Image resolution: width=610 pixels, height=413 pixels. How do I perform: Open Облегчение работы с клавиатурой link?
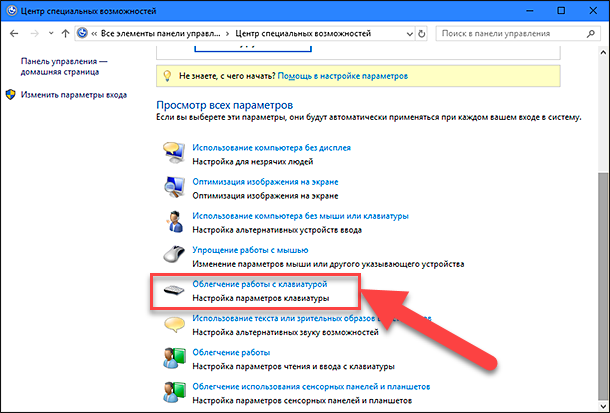[260, 284]
